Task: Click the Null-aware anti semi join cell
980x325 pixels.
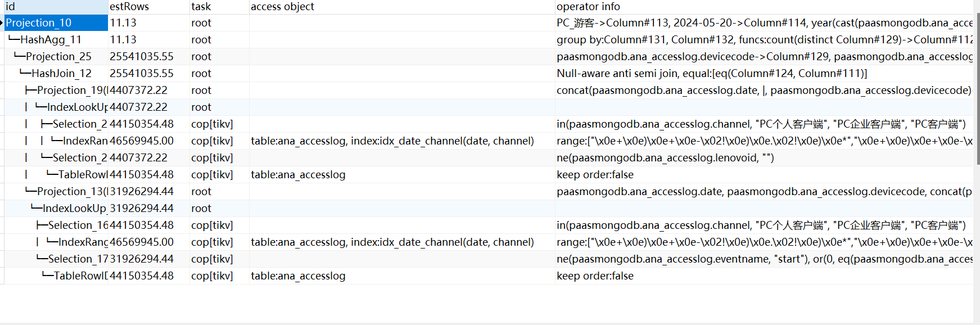Action: click(711, 74)
